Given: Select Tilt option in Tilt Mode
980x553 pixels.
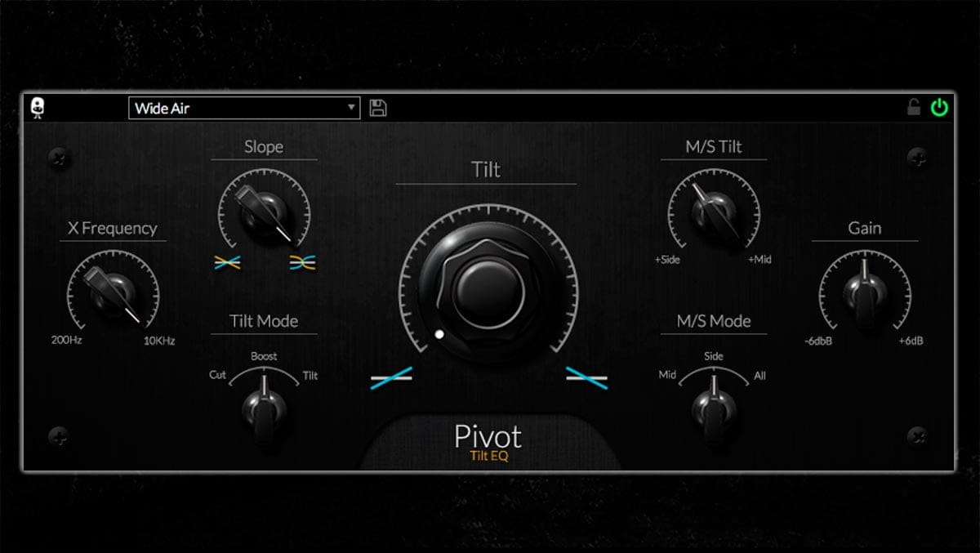Looking at the screenshot, I should pos(310,376).
